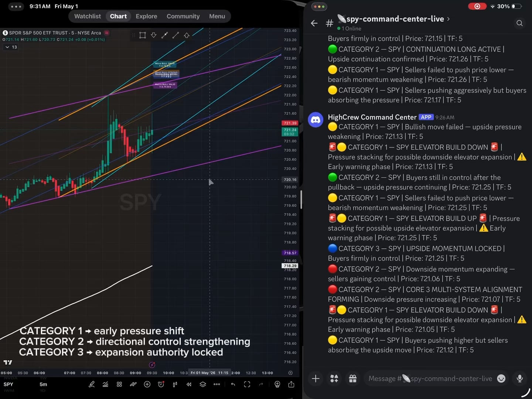
Task: Tap the Wi-Fi status icon
Action: click(492, 6)
